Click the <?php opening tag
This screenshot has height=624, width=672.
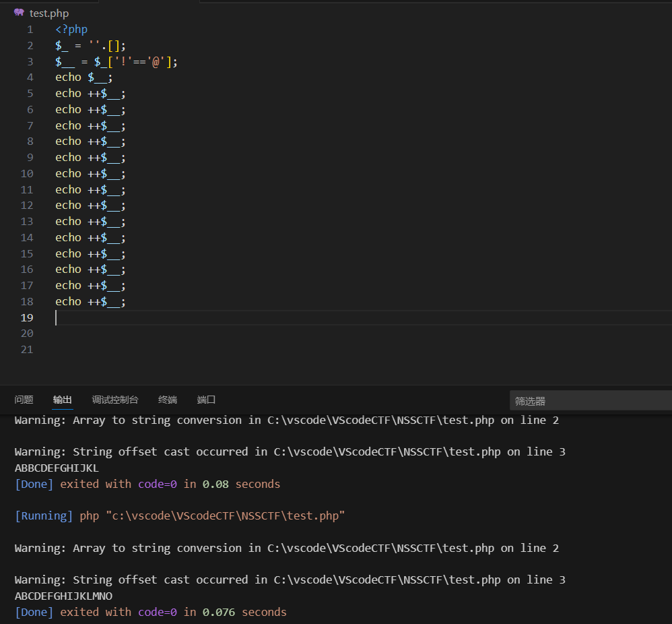click(x=71, y=30)
